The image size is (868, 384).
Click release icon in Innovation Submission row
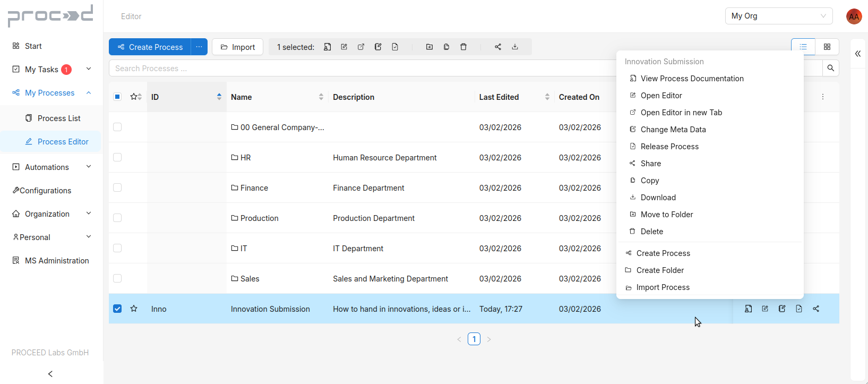tap(799, 309)
